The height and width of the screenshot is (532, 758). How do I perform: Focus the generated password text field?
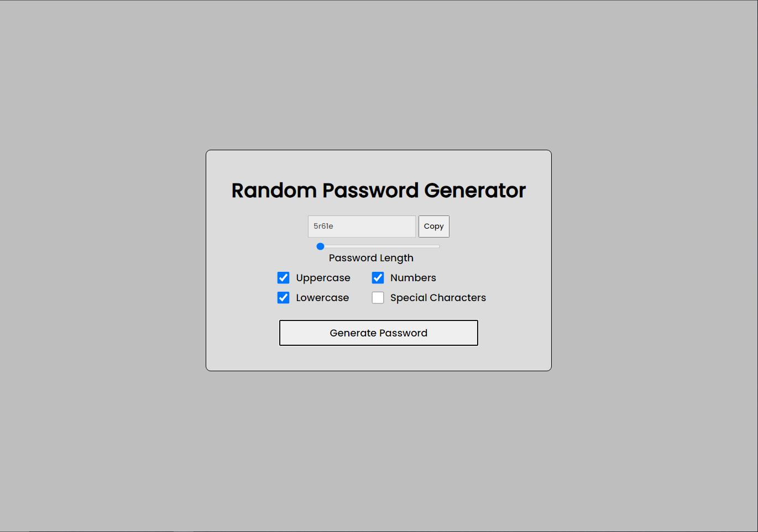coord(362,227)
